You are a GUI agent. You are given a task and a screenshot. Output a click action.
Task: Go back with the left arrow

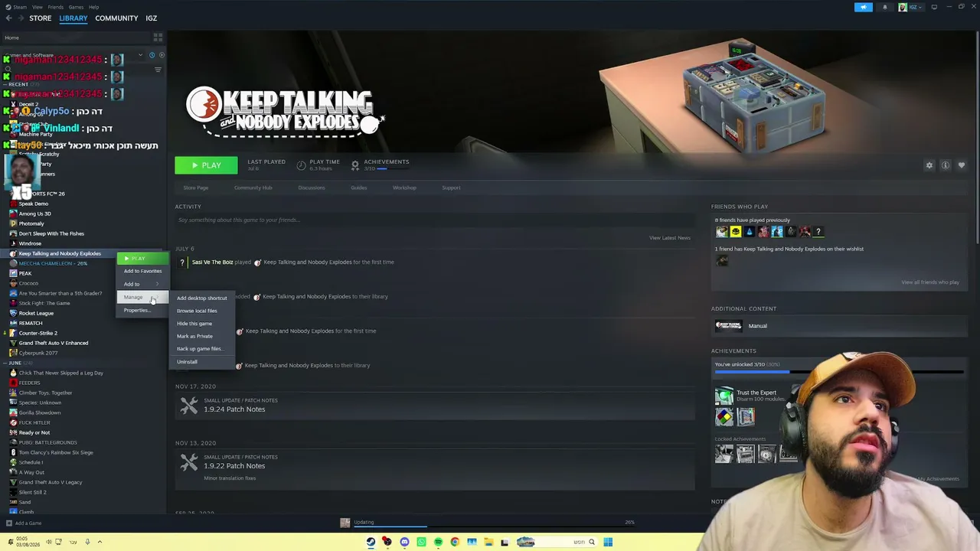(x=8, y=18)
